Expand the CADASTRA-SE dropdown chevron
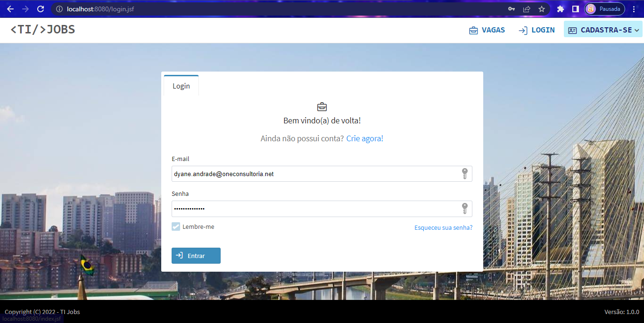The width and height of the screenshot is (644, 323). point(637,30)
